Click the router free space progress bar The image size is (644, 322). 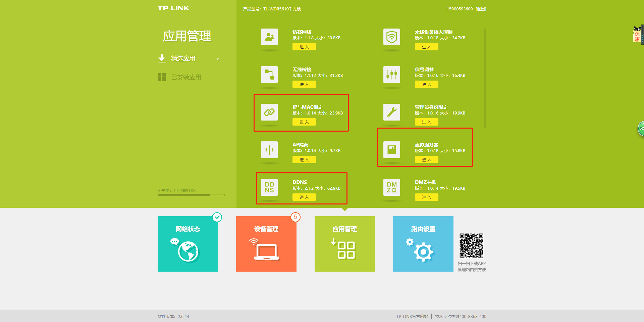191,195
